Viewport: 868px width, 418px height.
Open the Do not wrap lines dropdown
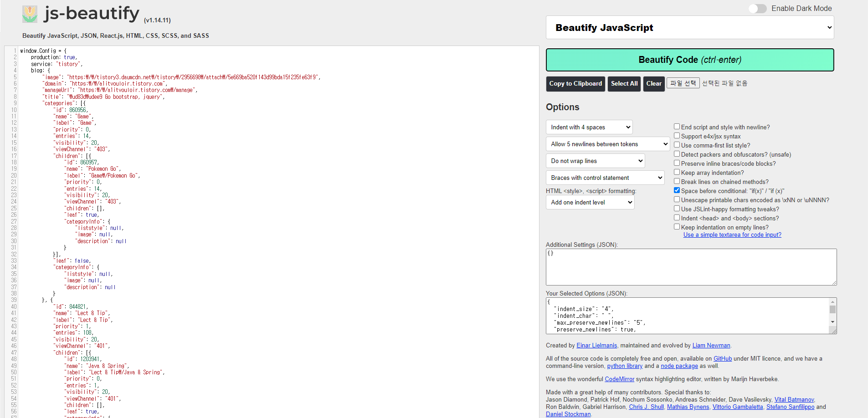pos(595,161)
